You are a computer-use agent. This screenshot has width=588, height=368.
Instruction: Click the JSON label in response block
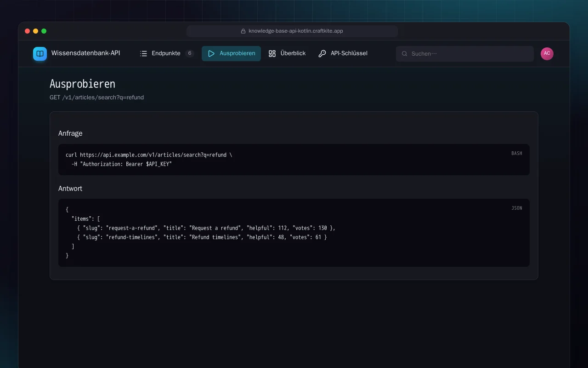[x=517, y=208]
